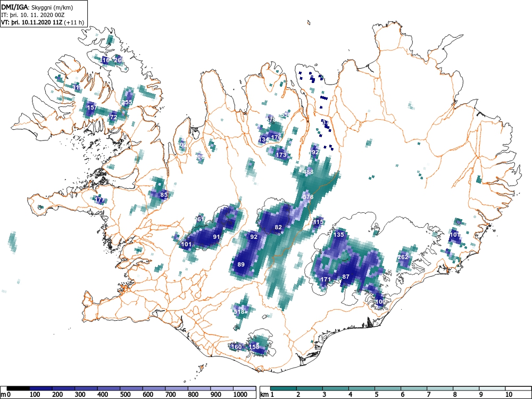Select the '171' value label
The width and height of the screenshot is (532, 399).
point(326,280)
